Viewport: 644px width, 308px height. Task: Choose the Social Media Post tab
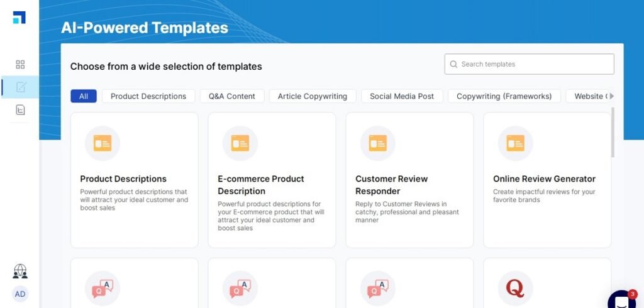(402, 96)
